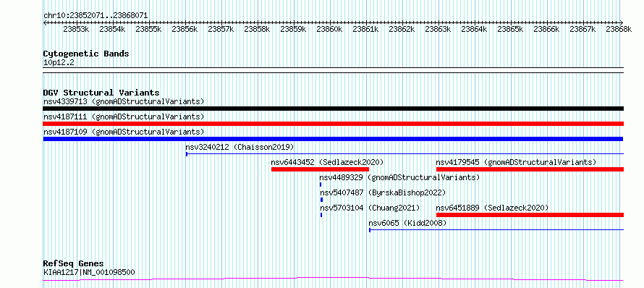The image size is (644, 288).
Task: Click the 23866k ruler position
Action: coord(546,29)
